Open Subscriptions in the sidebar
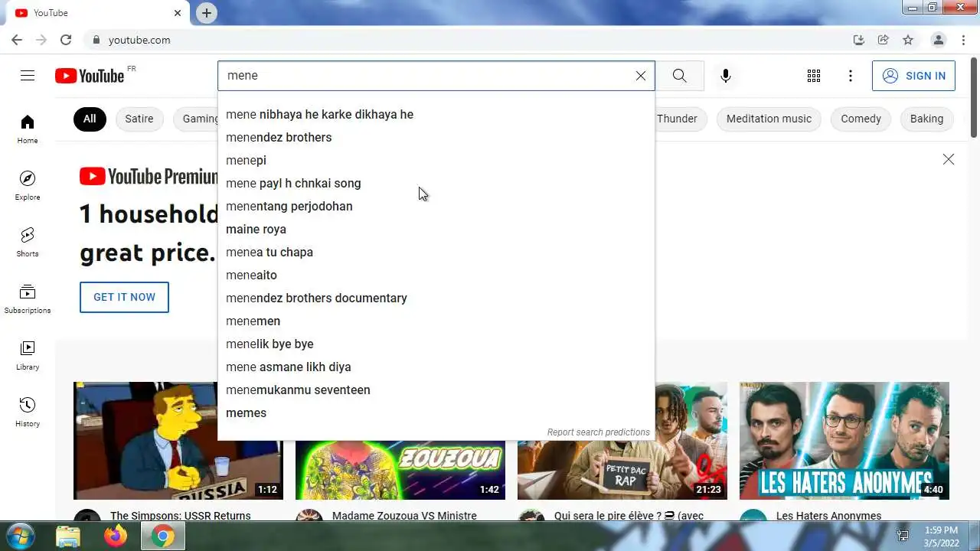Screen dimensions: 980x551 [x=28, y=299]
